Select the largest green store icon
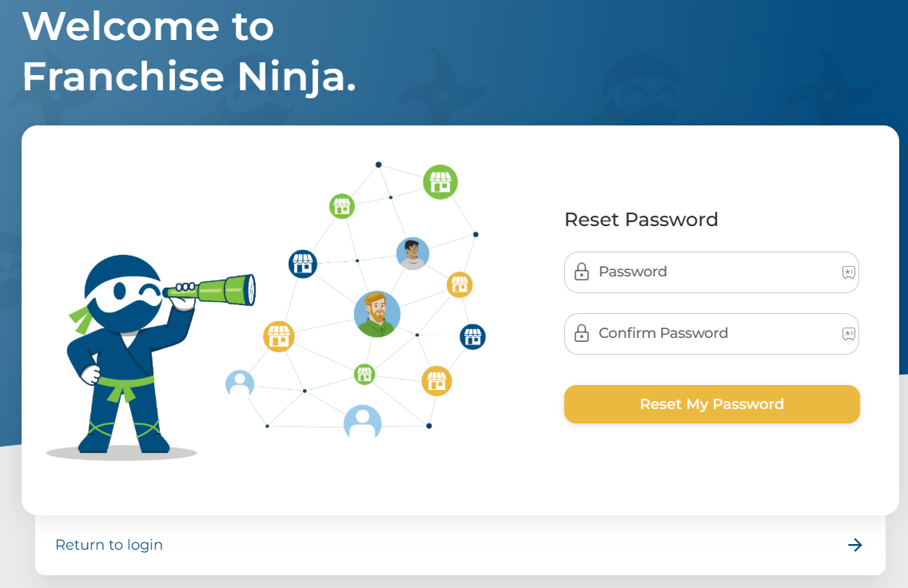 [x=440, y=182]
